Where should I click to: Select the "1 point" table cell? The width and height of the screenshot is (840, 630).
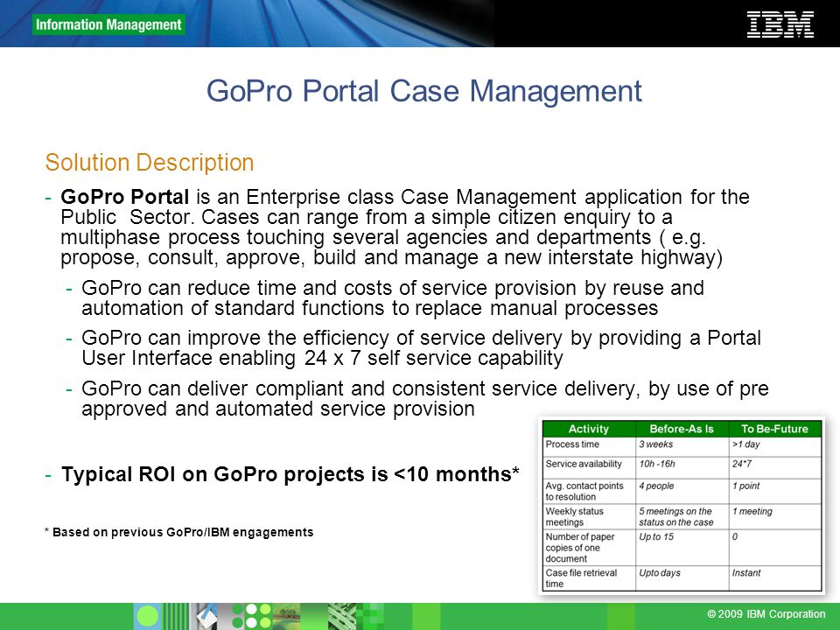774,491
